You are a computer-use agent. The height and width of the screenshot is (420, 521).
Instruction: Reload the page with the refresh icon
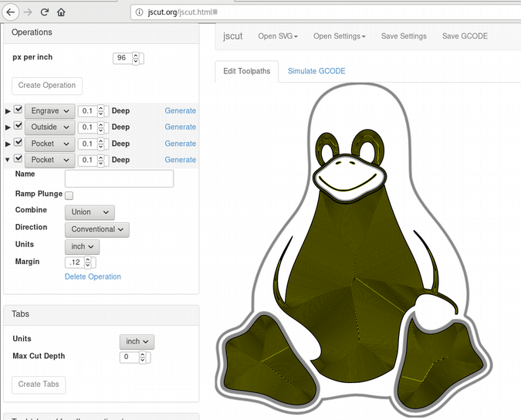point(45,12)
